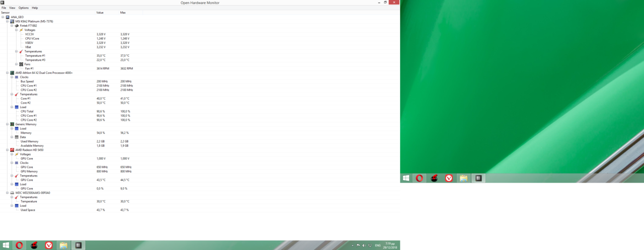Select the CPU VCore sensor row
Image resolution: width=644 pixels, height=250 pixels.
(x=32, y=38)
